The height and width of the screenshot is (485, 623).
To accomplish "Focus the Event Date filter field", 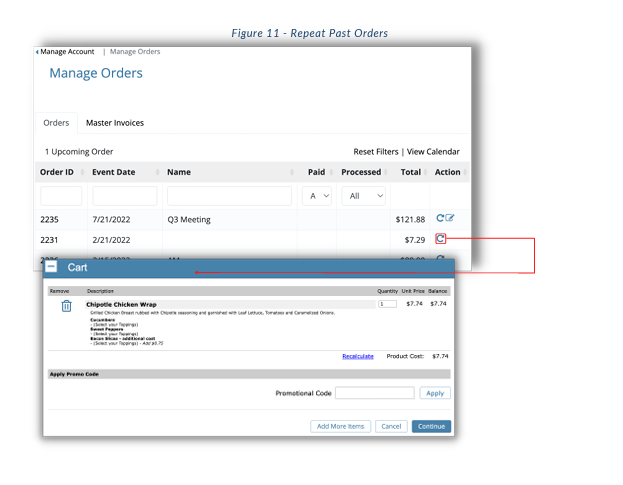I will point(125,196).
